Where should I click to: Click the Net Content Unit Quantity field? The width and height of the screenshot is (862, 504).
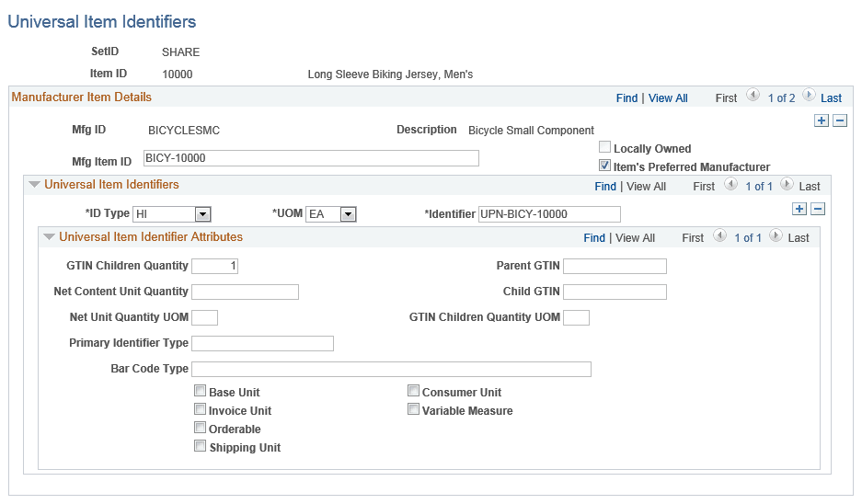[x=246, y=292]
